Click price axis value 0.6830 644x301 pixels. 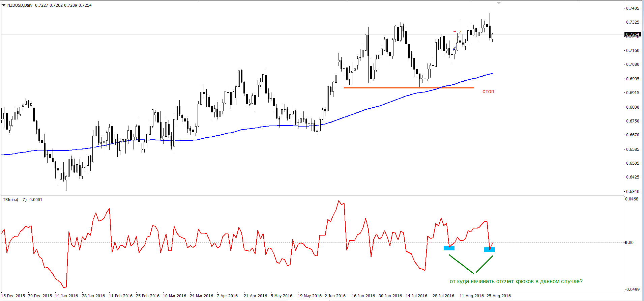pos(633,107)
